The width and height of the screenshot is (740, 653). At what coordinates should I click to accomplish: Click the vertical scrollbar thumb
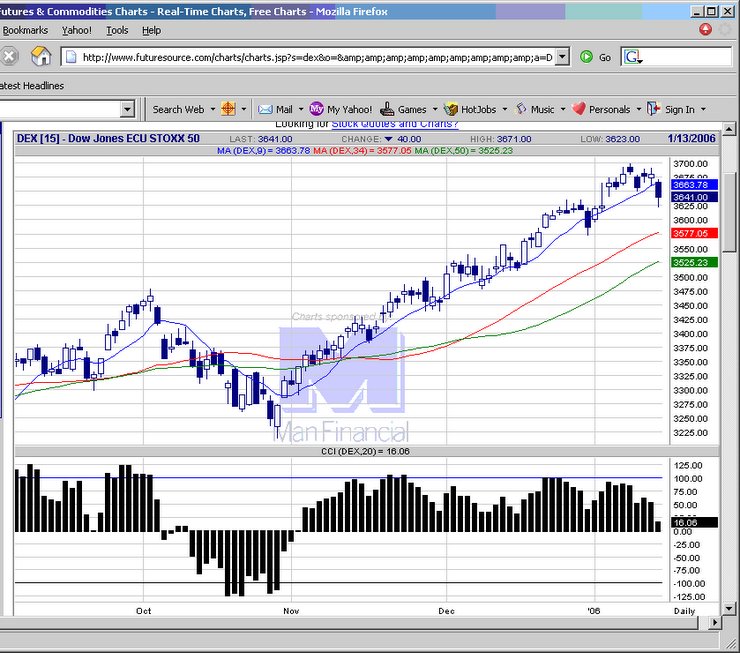pos(729,212)
